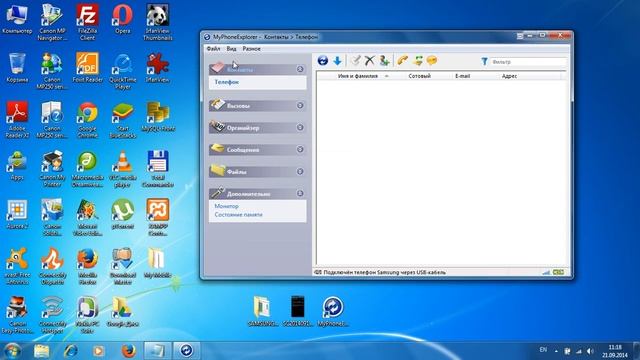Viewport: 640px width, 360px height.
Task: Sort by Имя и фамилия column header
Action: (x=358, y=76)
